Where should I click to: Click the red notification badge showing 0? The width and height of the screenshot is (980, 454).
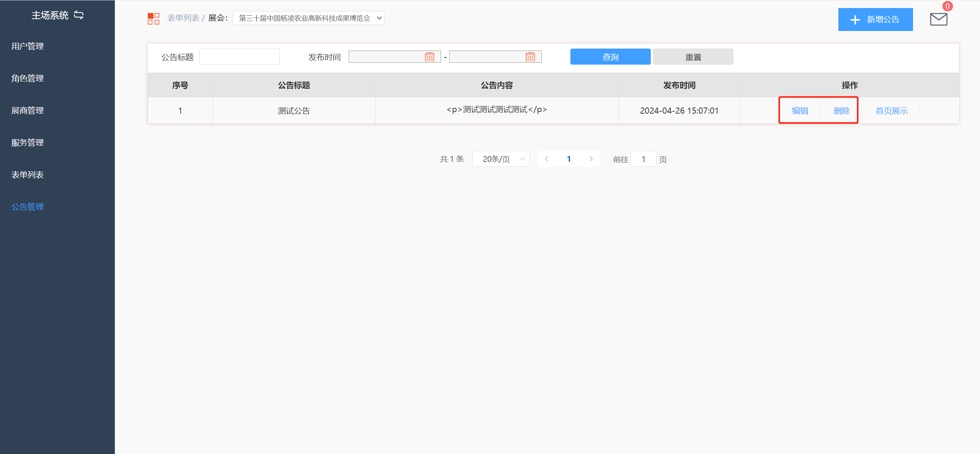point(947,6)
